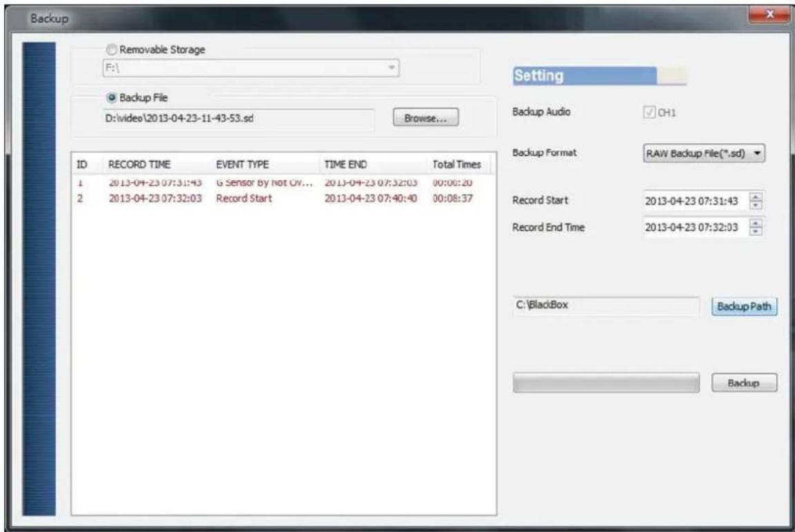Decrease Record Start time with down arrow
This screenshot has width=795, height=532.
click(x=756, y=205)
